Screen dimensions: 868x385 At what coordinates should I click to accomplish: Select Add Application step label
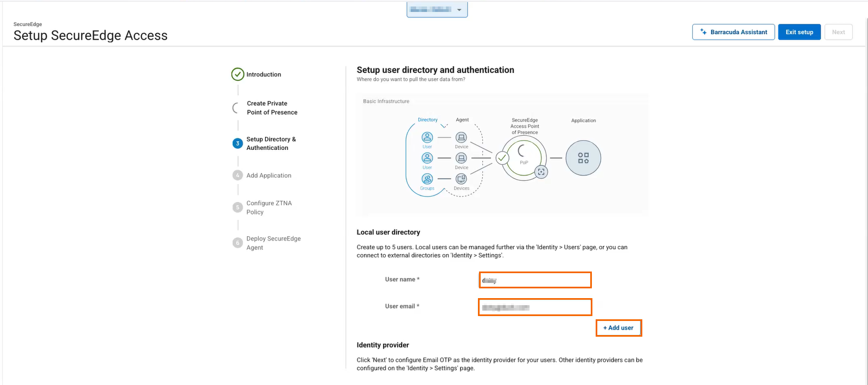click(x=269, y=175)
